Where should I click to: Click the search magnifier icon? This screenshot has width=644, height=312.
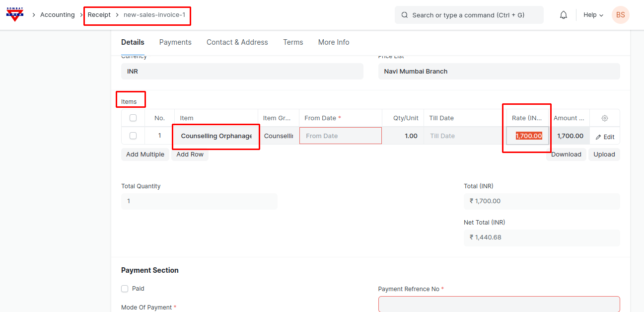pyautogui.click(x=405, y=15)
